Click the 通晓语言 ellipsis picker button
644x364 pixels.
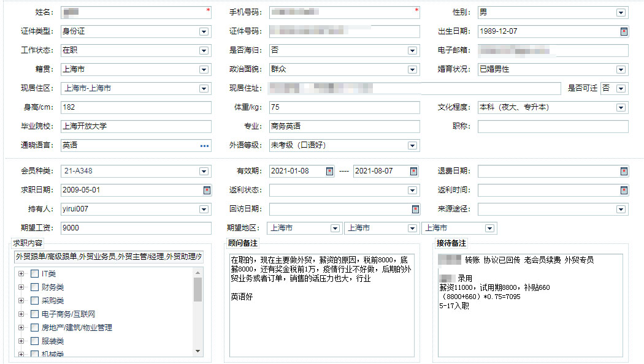coord(204,146)
